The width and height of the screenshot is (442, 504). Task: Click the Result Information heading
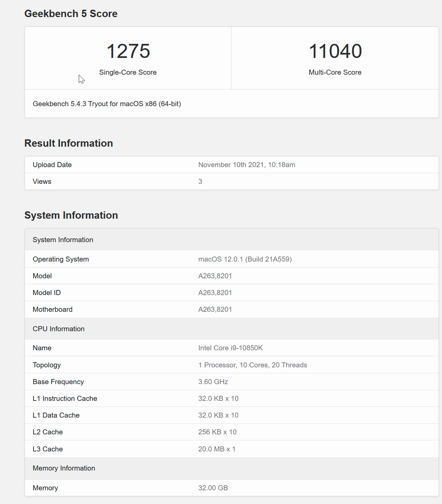[68, 143]
